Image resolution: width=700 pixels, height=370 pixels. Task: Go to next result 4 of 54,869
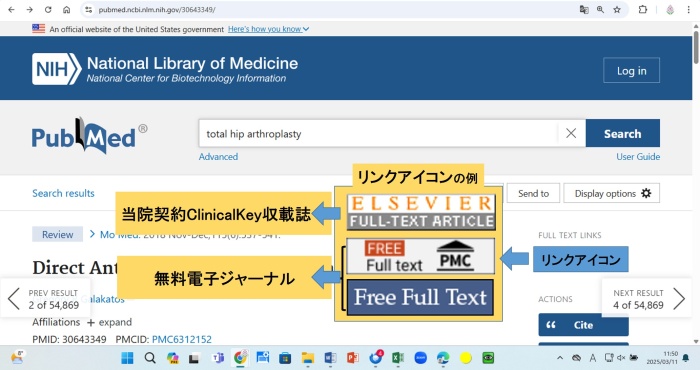647,299
